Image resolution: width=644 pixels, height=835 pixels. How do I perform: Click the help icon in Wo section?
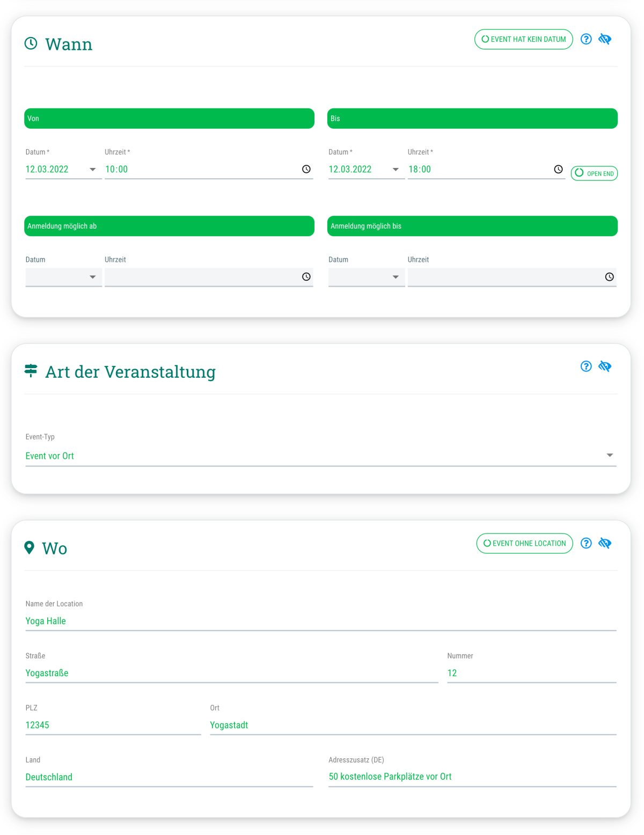586,543
